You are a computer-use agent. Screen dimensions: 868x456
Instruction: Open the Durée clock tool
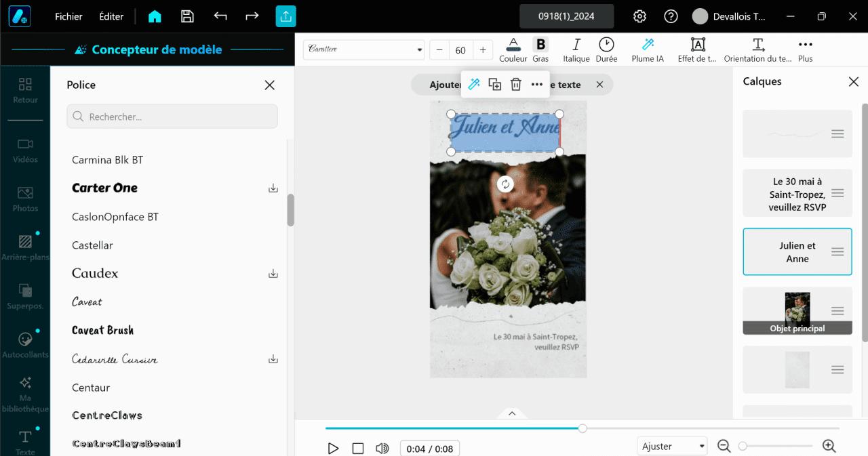[x=606, y=50]
